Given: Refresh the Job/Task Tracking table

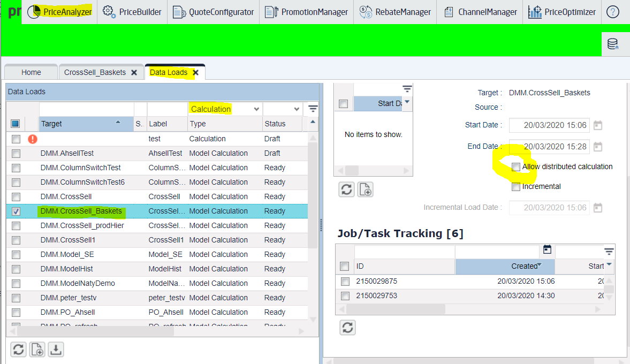Looking at the screenshot, I should pos(348,328).
